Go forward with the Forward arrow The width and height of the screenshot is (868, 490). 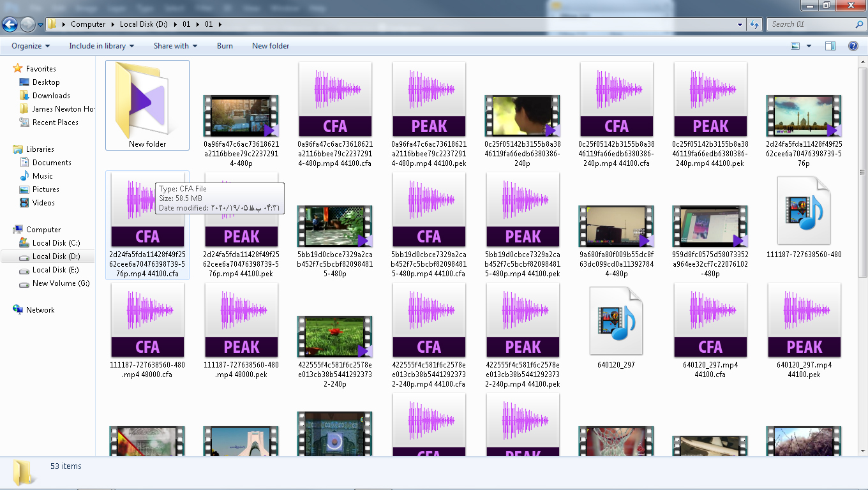(27, 24)
